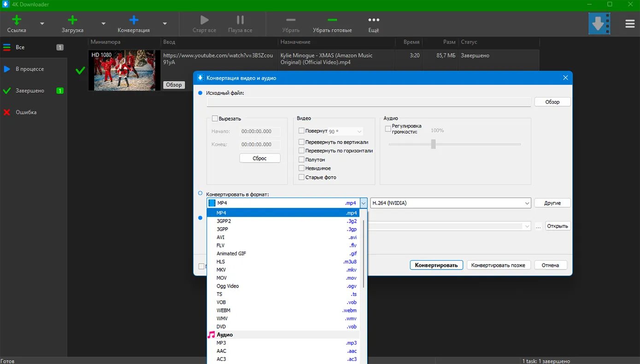Open the hamburger menu icon
Viewport: 640px width, 364px height.
coord(630,23)
